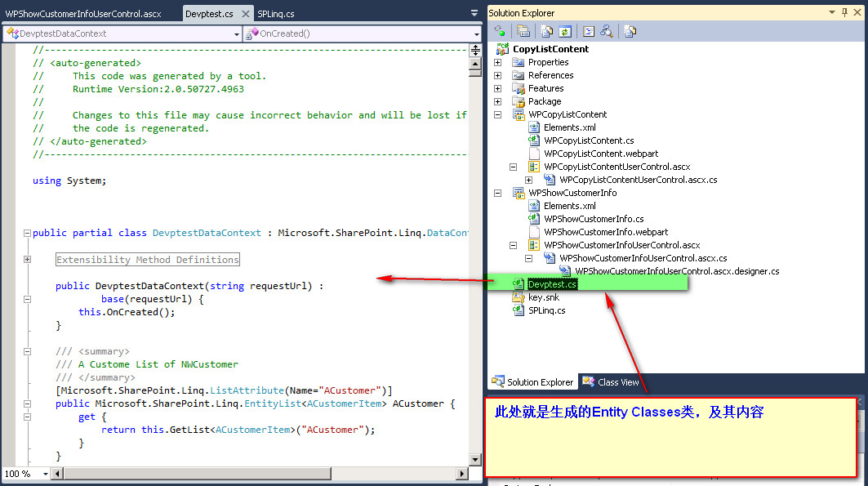Viewport: 868px width, 486px height.
Task: Collapse the ACustomer property outlining
Action: click(x=27, y=404)
